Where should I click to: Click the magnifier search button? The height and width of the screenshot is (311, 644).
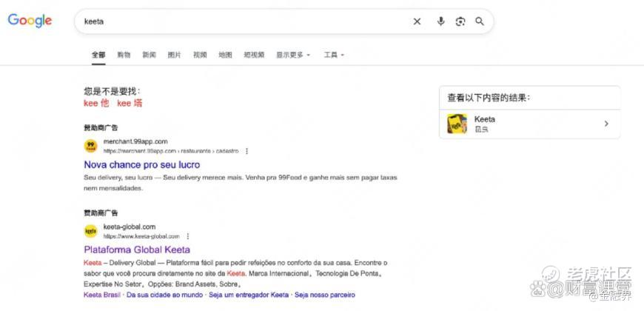tap(480, 21)
